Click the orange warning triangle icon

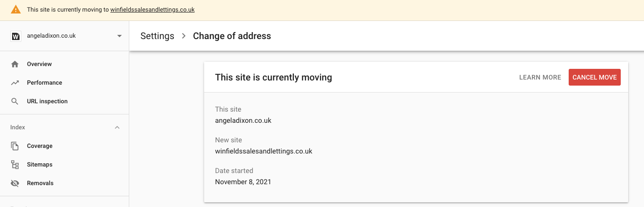tap(16, 9)
